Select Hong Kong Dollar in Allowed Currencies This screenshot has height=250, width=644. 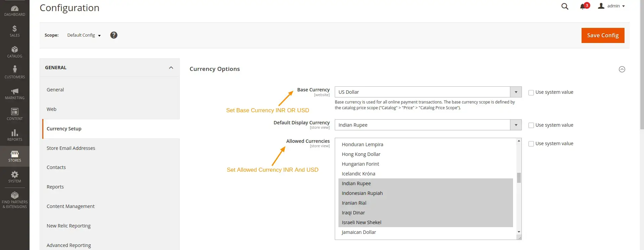pyautogui.click(x=425, y=154)
